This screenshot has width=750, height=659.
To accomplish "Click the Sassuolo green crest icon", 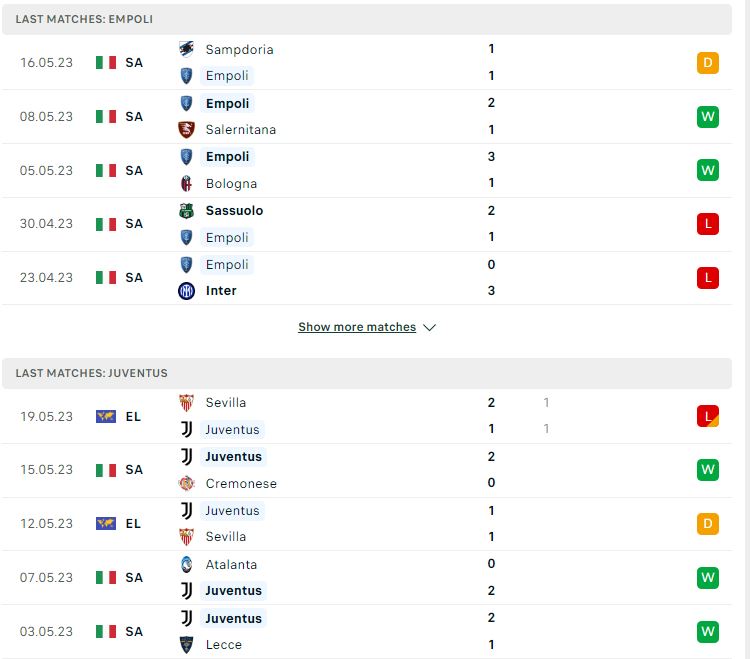I will pos(186,210).
